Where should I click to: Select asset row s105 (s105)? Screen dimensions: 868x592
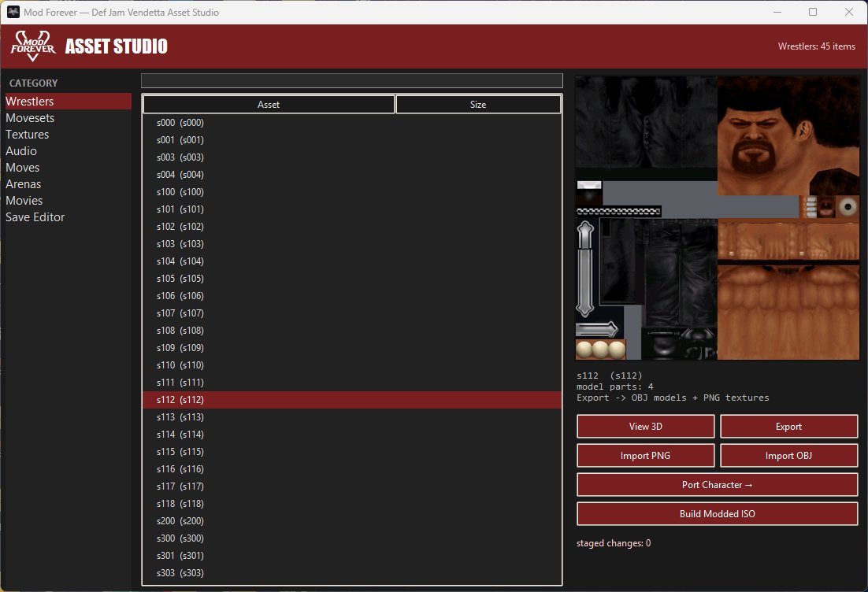tap(352, 279)
